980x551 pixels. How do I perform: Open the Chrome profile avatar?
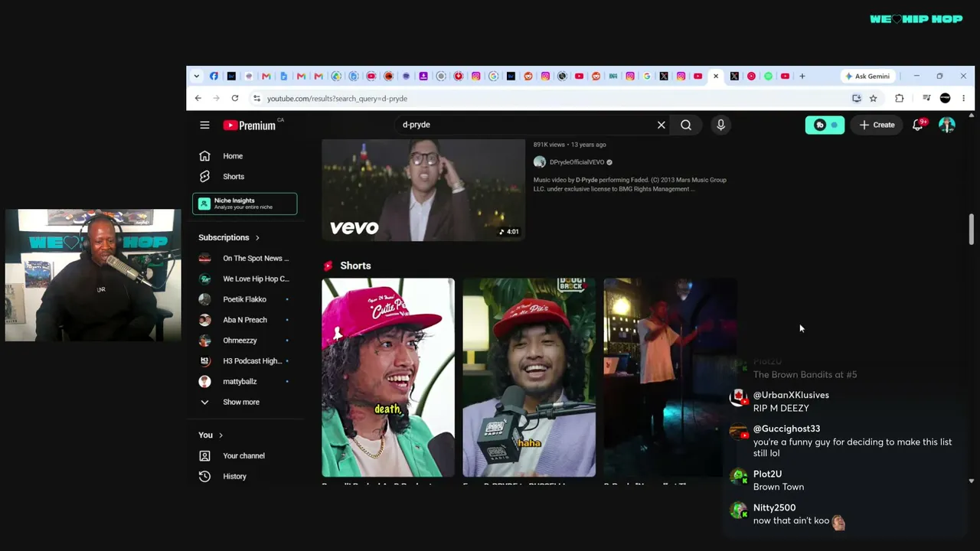click(945, 98)
